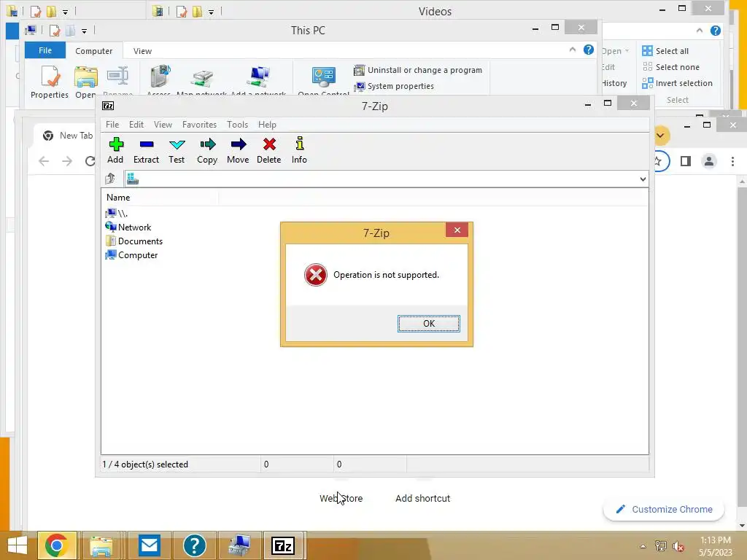Click Chrome back arrow button
The height and width of the screenshot is (560, 747).
point(44,161)
